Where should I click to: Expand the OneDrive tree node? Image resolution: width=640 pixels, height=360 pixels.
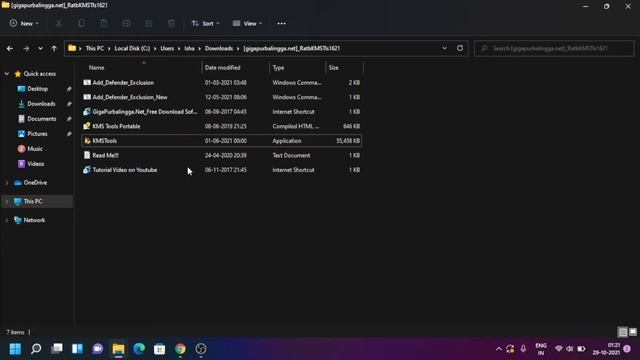point(7,183)
